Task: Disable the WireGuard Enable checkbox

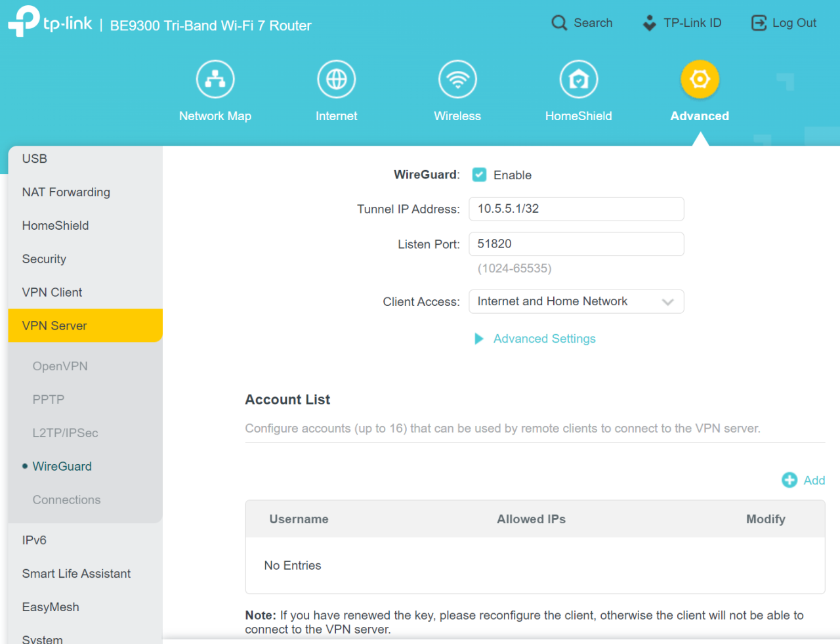Action: pyautogui.click(x=478, y=175)
